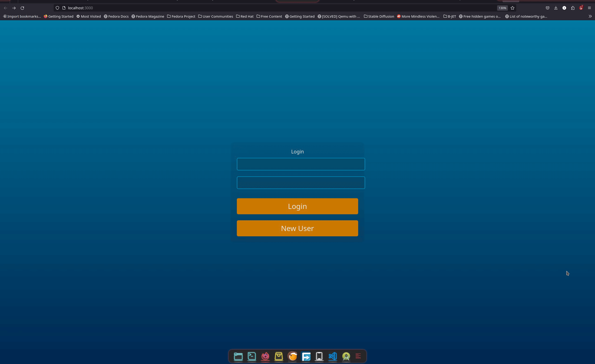Save page to Pocket icon
The image size is (595, 364).
pyautogui.click(x=547, y=8)
